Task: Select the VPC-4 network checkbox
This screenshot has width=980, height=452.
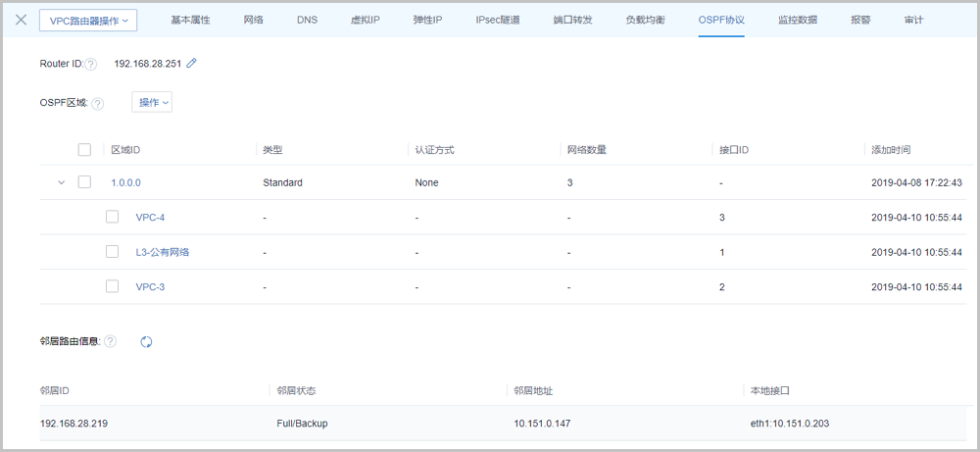Action: pos(113,217)
